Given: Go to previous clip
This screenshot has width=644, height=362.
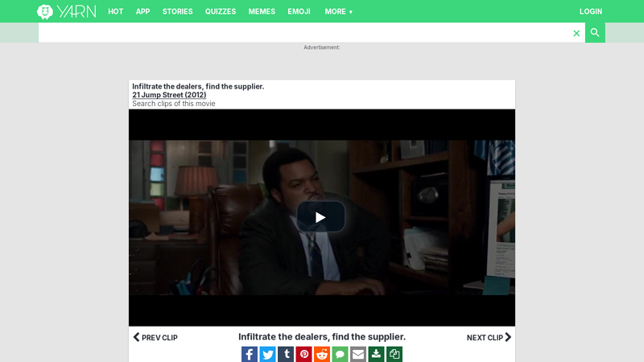Looking at the screenshot, I should click(155, 337).
